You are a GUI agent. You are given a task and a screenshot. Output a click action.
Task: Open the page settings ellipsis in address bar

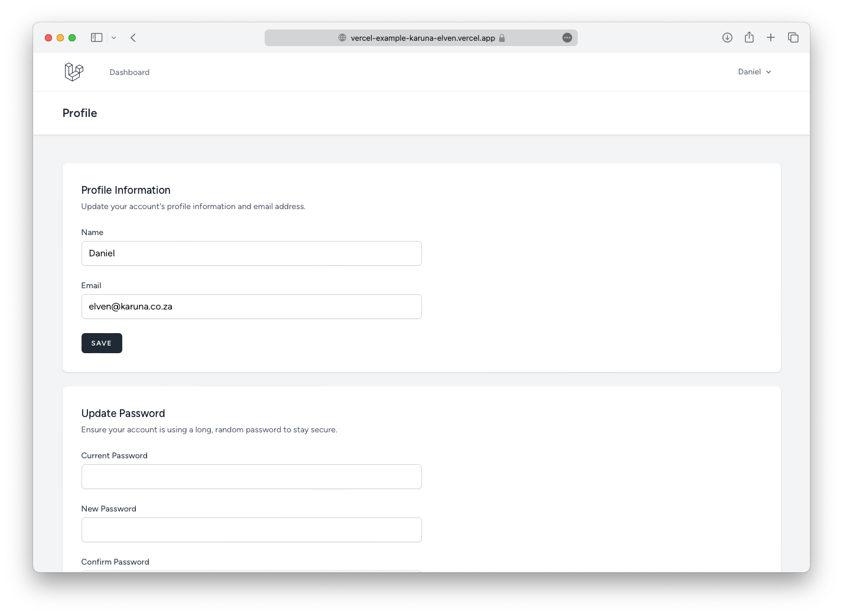(x=567, y=38)
